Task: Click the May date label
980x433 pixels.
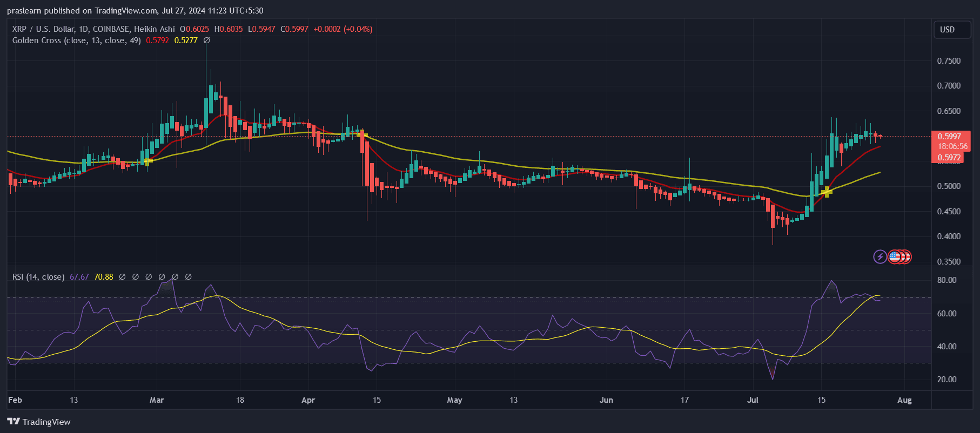Action: pyautogui.click(x=455, y=400)
